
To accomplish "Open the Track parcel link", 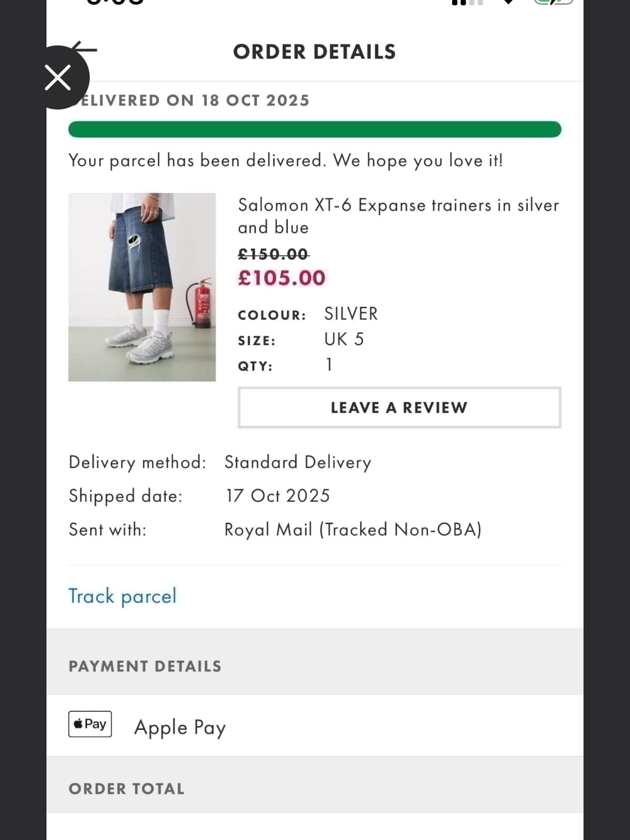I will [x=122, y=596].
